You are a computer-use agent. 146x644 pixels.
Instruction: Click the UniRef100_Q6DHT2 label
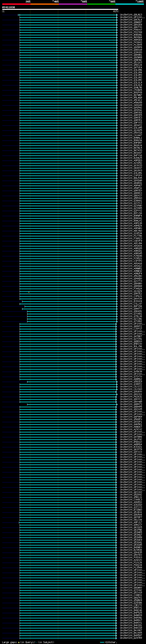click(131, 326)
